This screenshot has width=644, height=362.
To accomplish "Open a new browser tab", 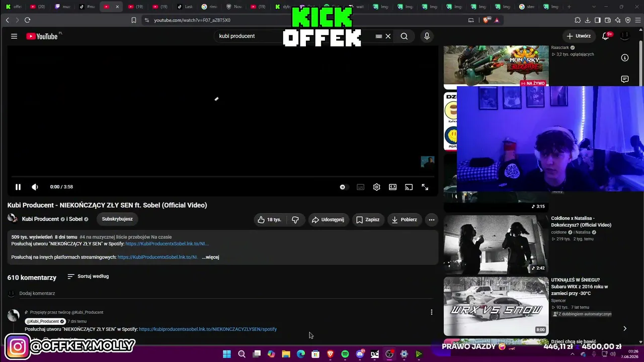I will 569,7.
